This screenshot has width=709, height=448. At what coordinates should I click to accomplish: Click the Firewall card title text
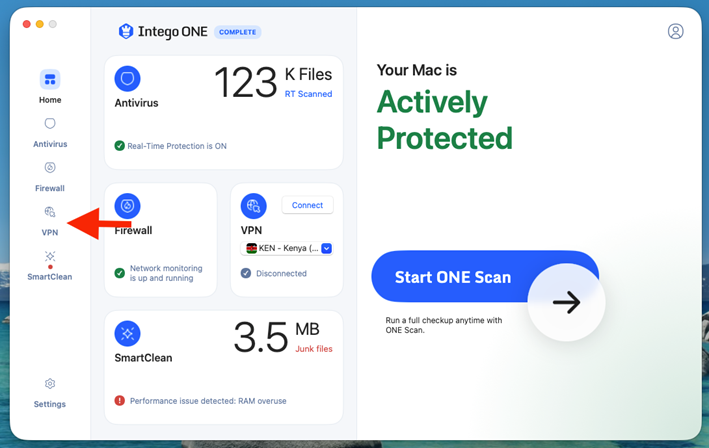[x=133, y=231]
